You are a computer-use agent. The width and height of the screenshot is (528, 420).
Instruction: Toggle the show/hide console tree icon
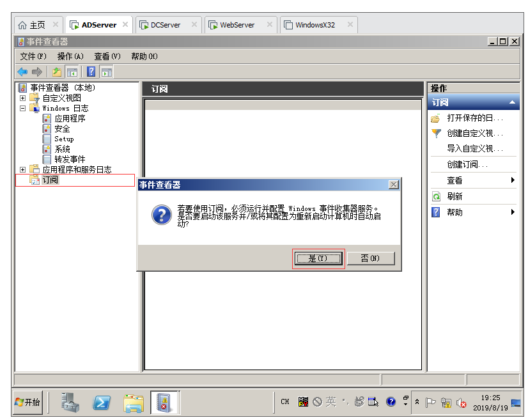(x=72, y=72)
